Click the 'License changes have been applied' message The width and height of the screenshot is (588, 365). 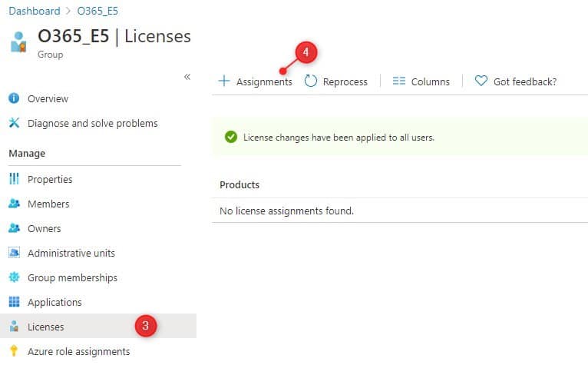point(339,138)
